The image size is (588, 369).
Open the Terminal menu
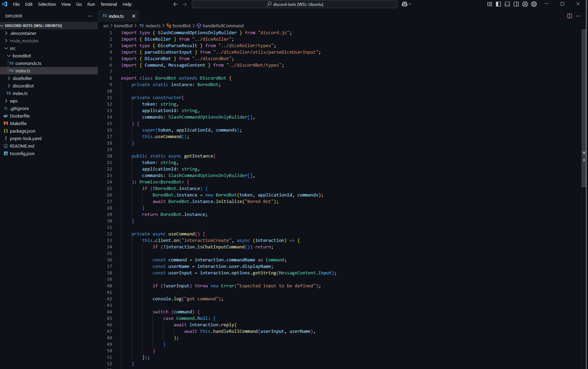point(109,4)
